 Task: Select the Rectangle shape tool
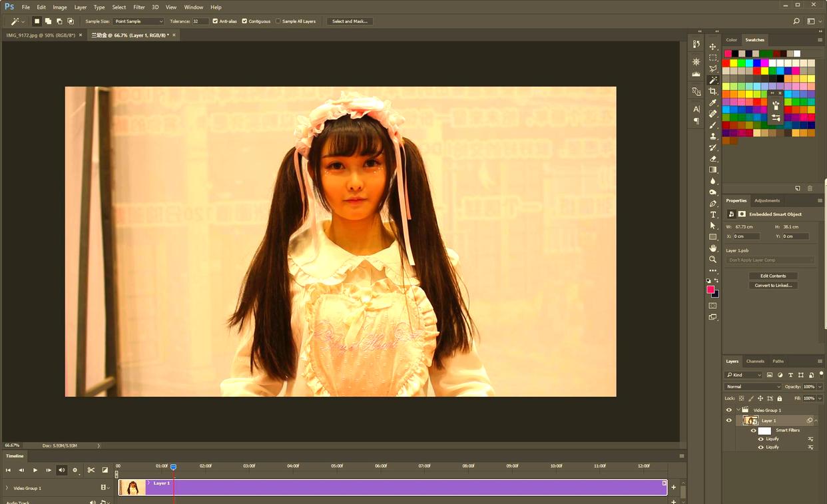[712, 237]
